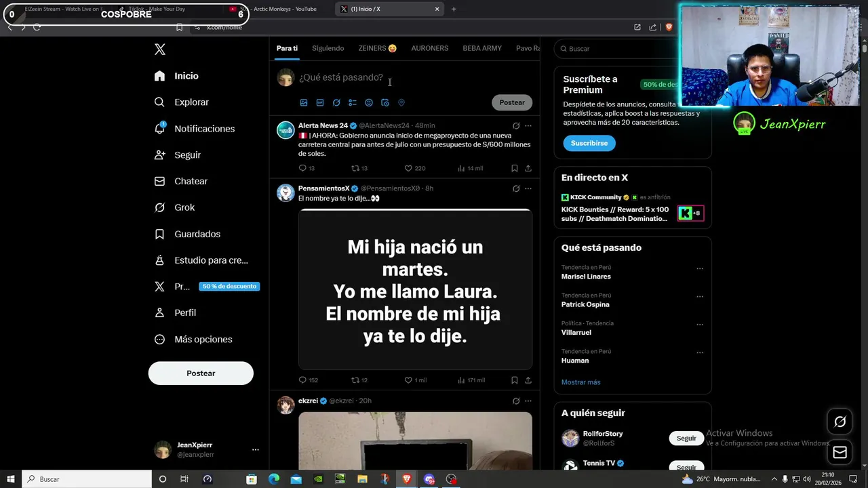Add a poll to the post
This screenshot has height=488, width=868.
pos(353,102)
